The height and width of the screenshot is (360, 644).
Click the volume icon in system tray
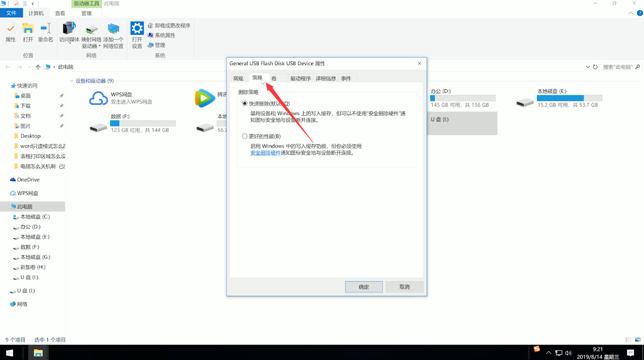[x=568, y=353]
